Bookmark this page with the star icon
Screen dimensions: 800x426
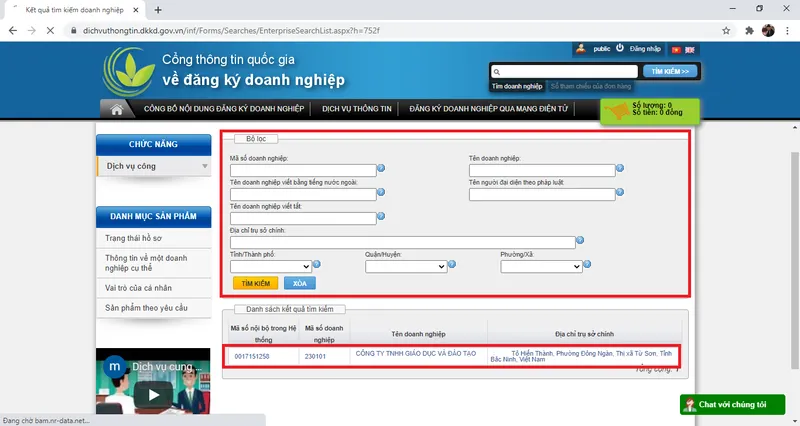pyautogui.click(x=723, y=30)
